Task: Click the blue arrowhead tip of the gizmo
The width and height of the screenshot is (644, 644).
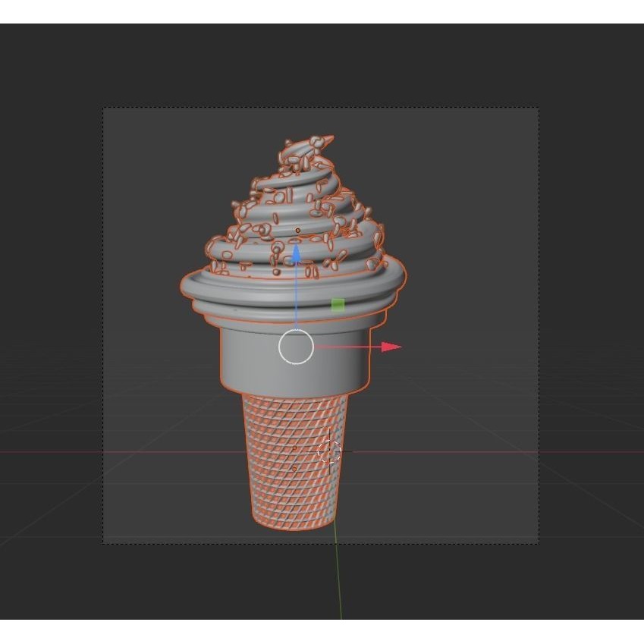Action: pyautogui.click(x=296, y=247)
